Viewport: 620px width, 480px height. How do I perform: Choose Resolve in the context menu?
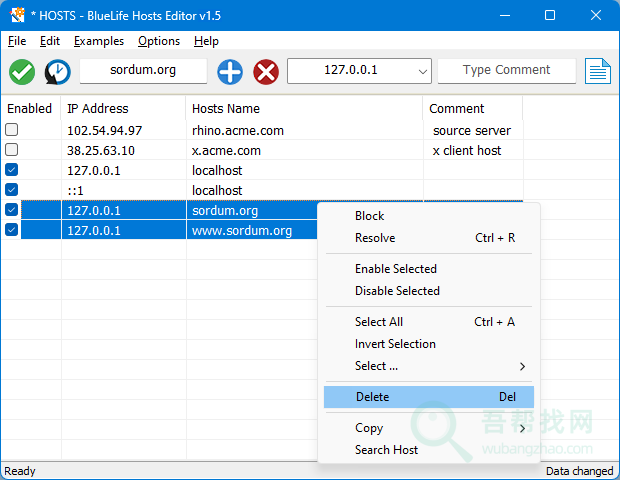(x=375, y=238)
